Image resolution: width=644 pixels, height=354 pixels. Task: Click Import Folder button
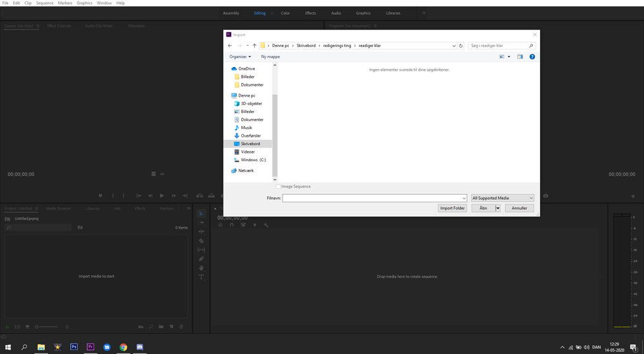point(452,208)
